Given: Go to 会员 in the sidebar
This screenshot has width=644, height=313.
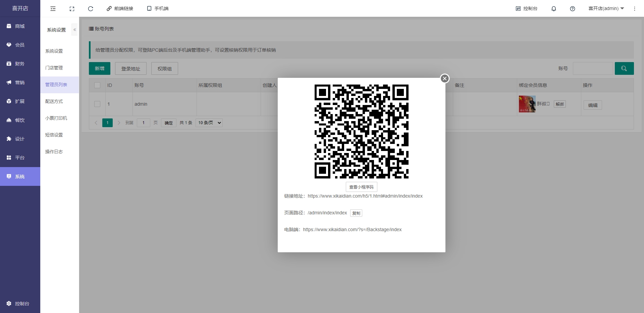Looking at the screenshot, I should click(20, 45).
